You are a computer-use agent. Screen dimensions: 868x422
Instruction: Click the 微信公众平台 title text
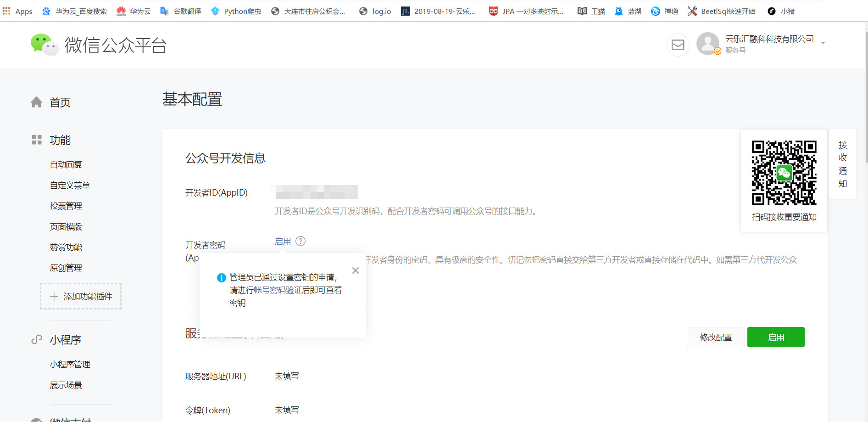pos(116,45)
